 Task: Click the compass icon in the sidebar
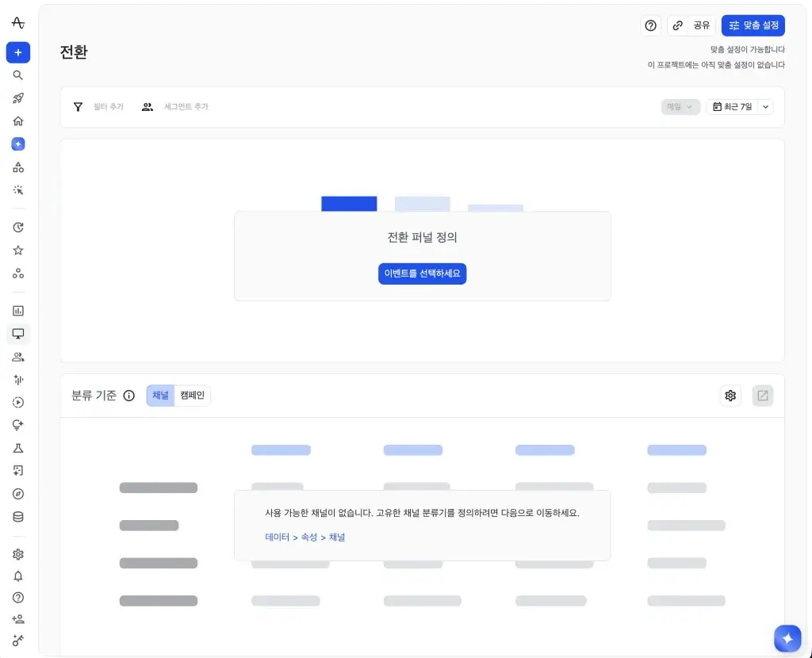18,494
